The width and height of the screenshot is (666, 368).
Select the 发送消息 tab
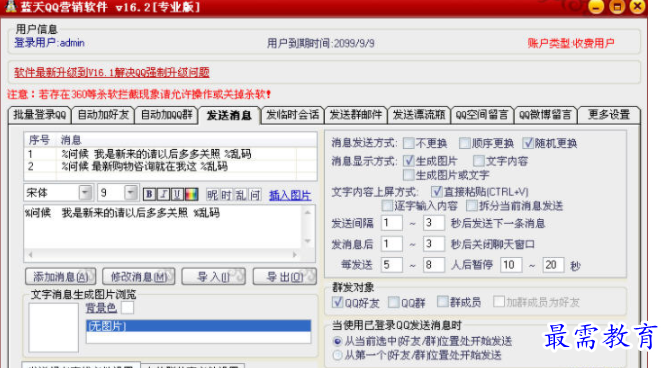point(229,115)
